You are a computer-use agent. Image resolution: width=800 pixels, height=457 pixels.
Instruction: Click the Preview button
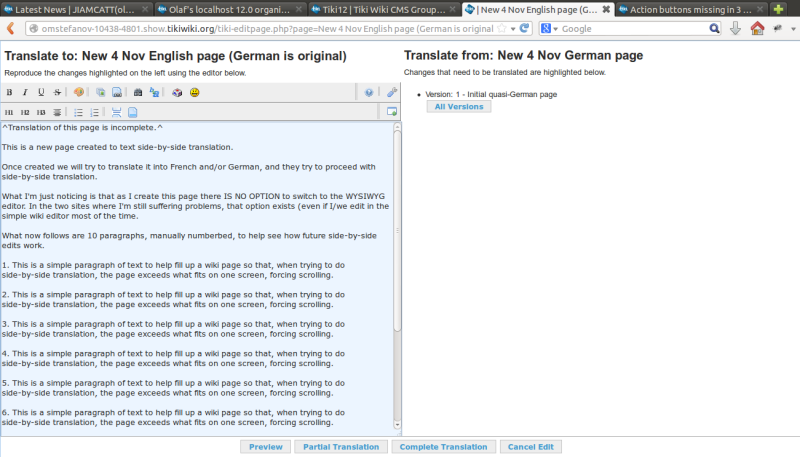(x=265, y=447)
